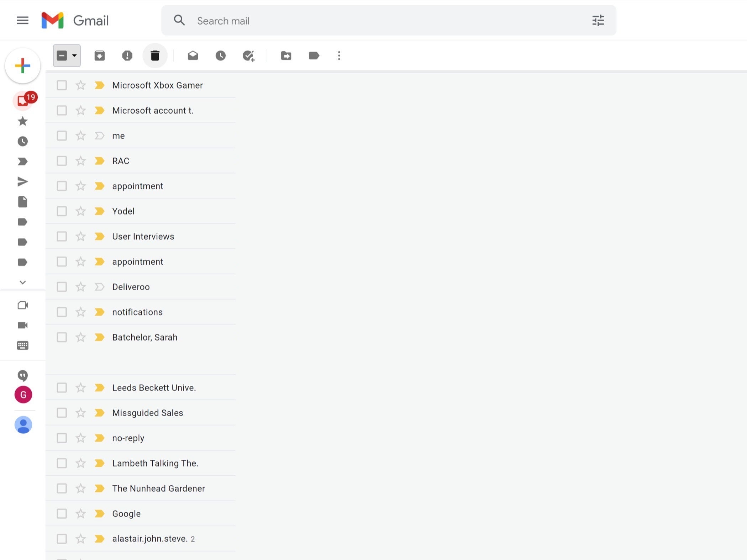Add selected emails to Tasks
Screen dimensions: 747x560
tap(248, 56)
